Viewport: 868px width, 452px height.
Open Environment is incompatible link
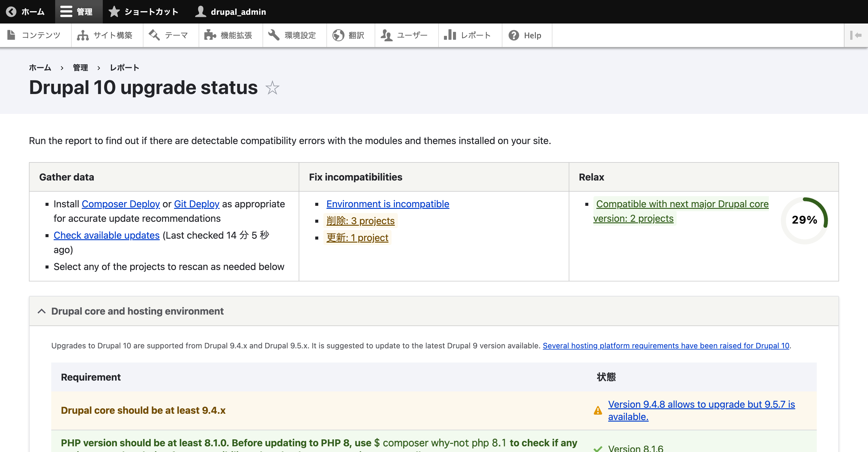coord(388,204)
